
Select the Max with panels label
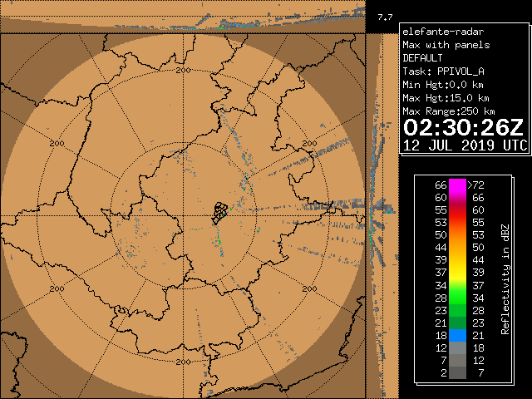coord(446,45)
